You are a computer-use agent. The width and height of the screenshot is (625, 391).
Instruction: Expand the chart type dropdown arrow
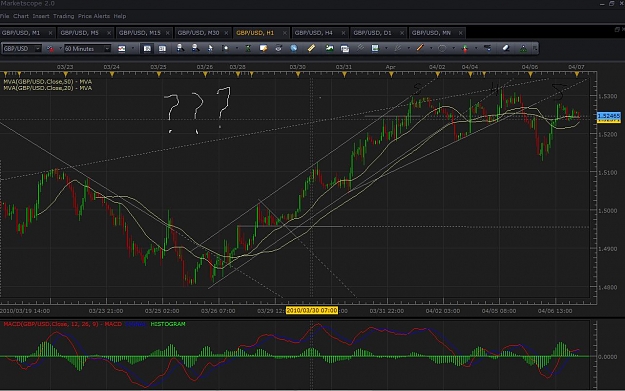[133, 49]
